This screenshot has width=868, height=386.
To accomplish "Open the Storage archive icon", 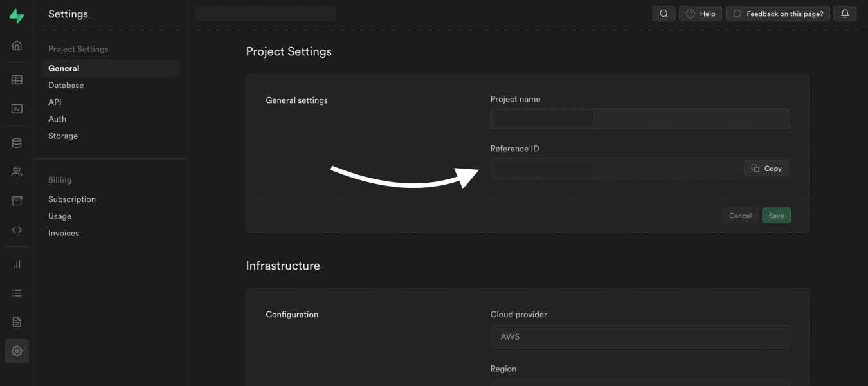I will click(x=17, y=201).
